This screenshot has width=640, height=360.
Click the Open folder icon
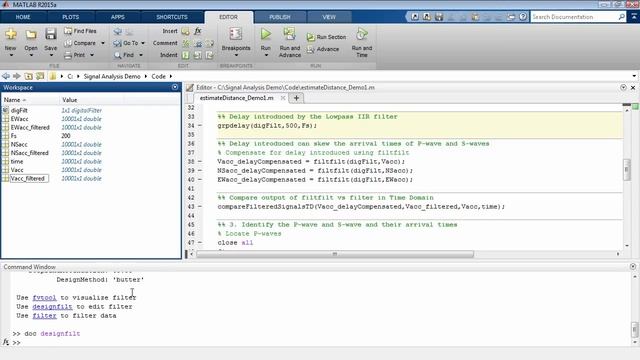(31, 35)
